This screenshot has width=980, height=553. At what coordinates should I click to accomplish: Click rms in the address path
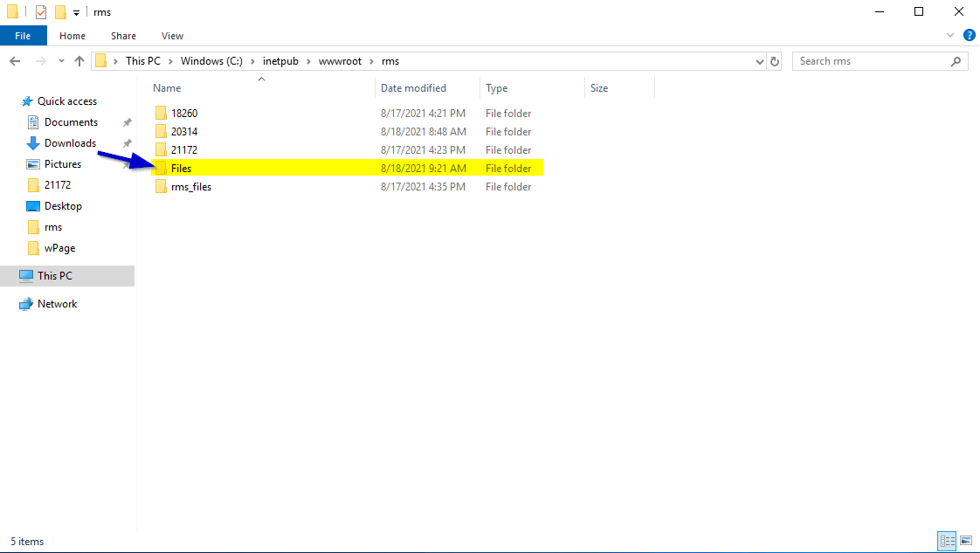pyautogui.click(x=390, y=61)
